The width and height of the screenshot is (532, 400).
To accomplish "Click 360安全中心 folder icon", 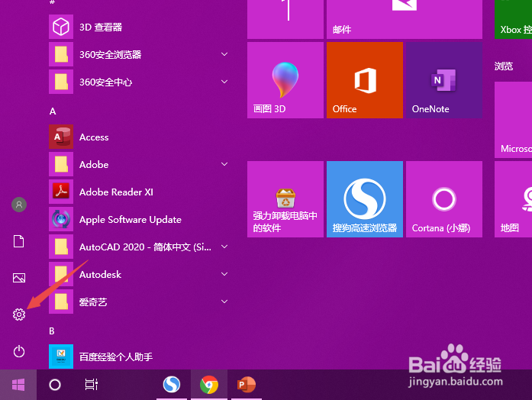I will click(61, 82).
